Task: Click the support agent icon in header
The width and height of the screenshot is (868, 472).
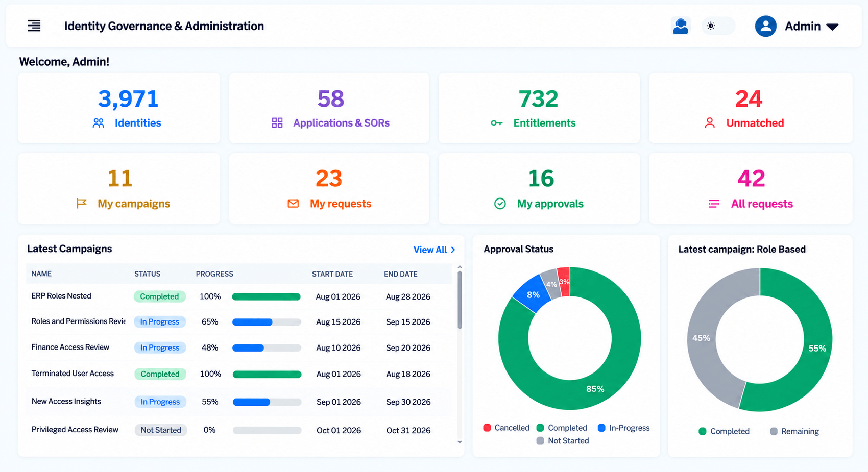Action: [681, 26]
